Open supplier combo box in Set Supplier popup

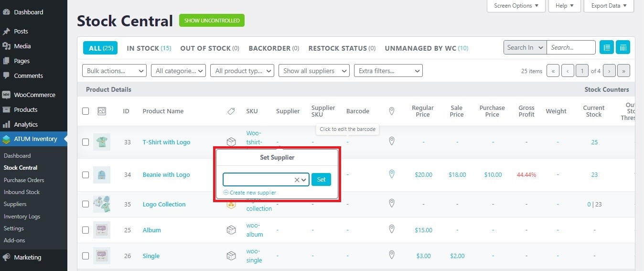pyautogui.click(x=266, y=180)
